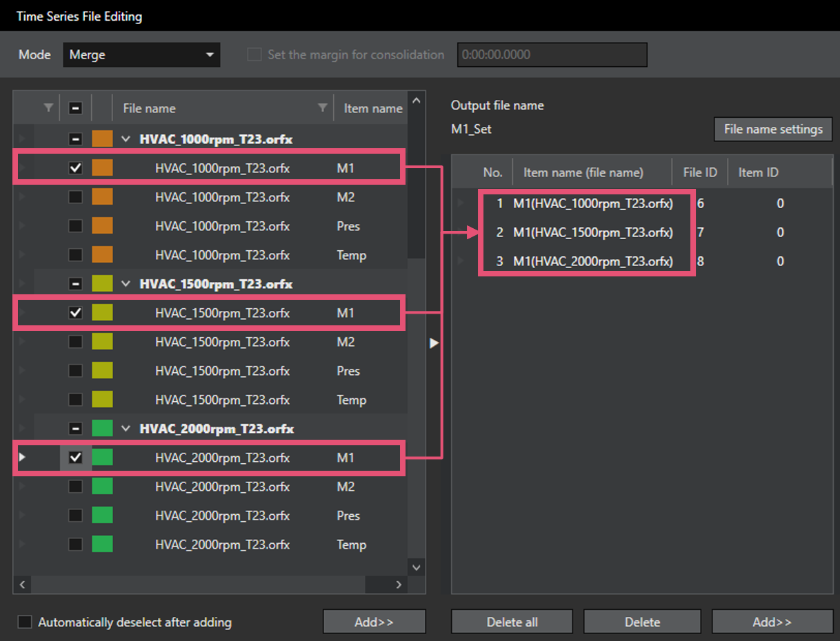
Task: Click scroll-right arrow of file list
Action: [x=399, y=584]
